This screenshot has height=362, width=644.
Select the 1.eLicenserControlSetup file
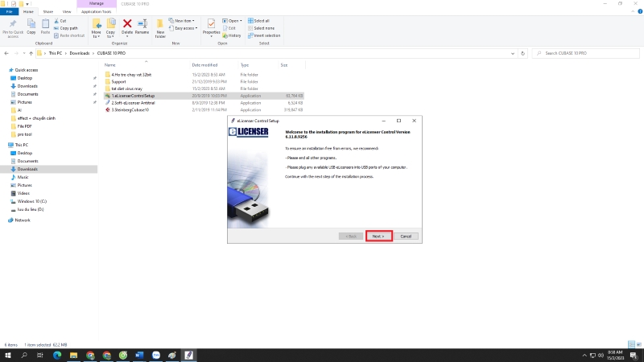pyautogui.click(x=204, y=96)
